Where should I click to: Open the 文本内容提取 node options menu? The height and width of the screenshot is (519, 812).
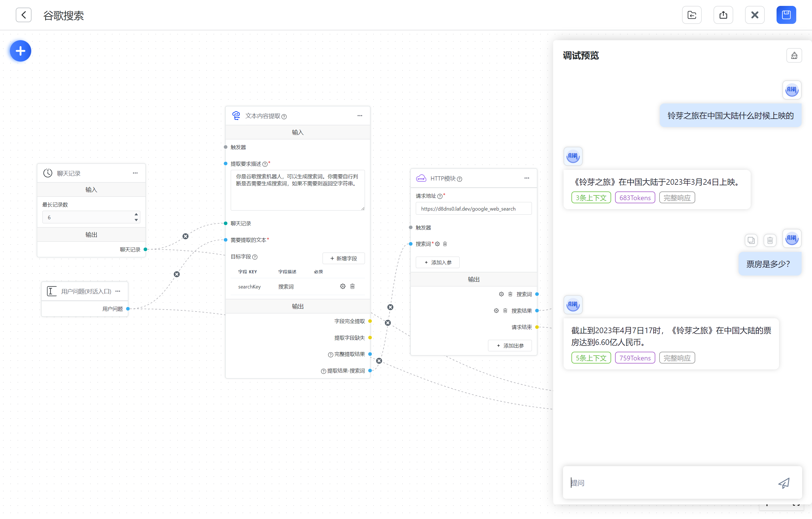click(360, 116)
